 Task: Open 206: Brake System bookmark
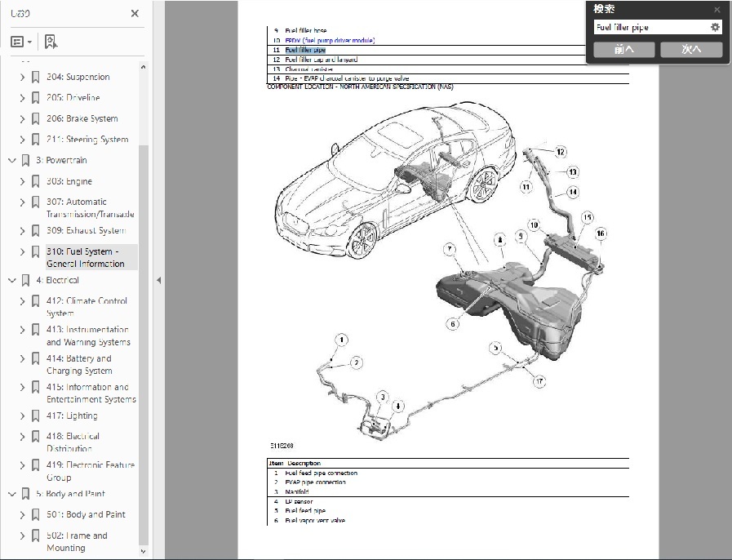tap(82, 118)
